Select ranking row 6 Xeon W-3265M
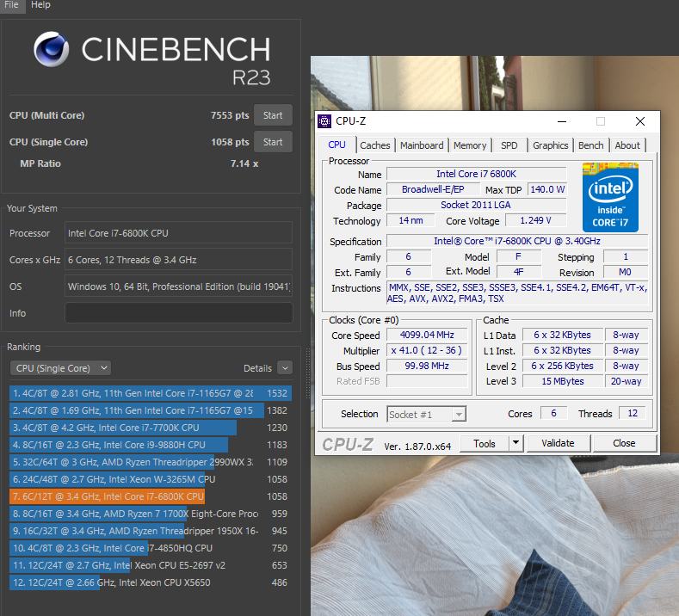This screenshot has width=679, height=616. (151, 479)
